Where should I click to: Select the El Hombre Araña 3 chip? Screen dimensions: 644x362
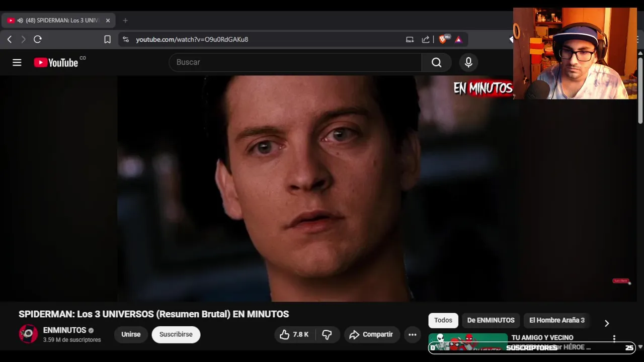pos(557,320)
